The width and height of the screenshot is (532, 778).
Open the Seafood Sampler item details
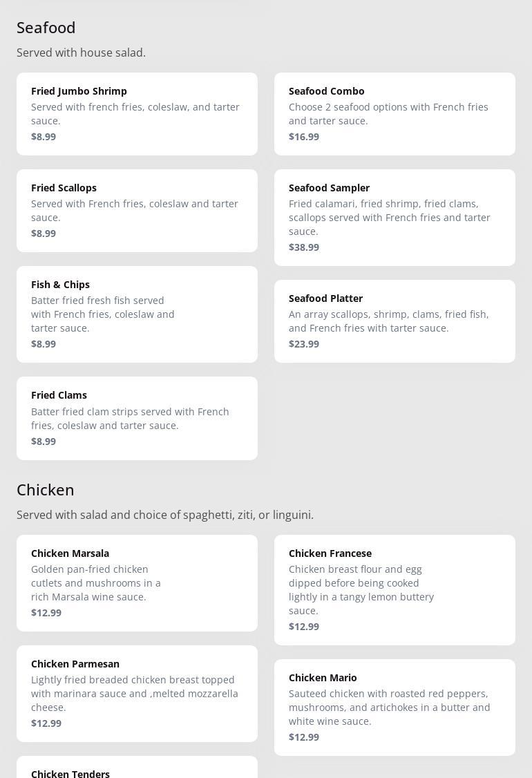coord(395,217)
